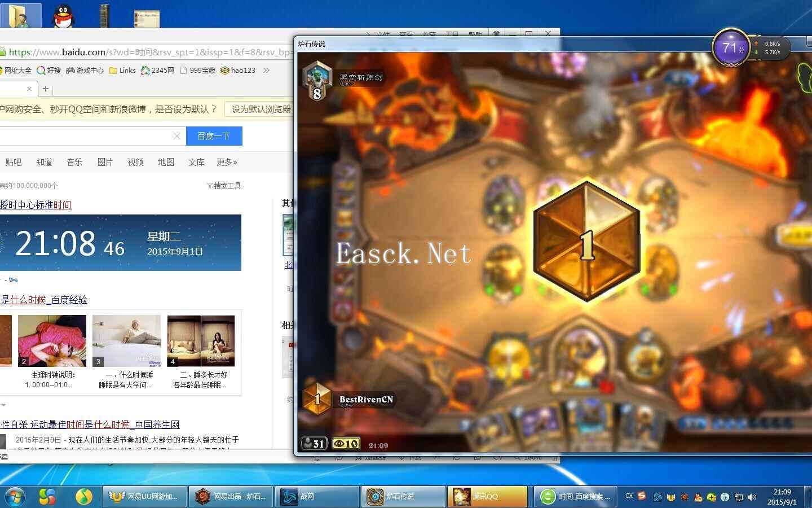Open the 工具 menu in browser

point(452,34)
